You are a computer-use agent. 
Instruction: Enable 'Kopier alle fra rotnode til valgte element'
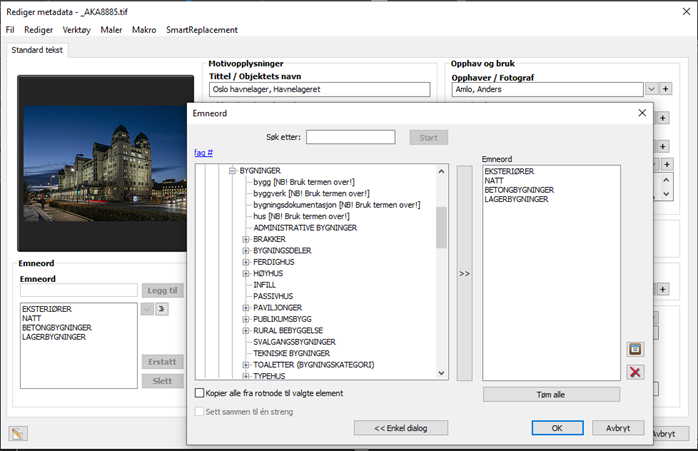tap(200, 394)
